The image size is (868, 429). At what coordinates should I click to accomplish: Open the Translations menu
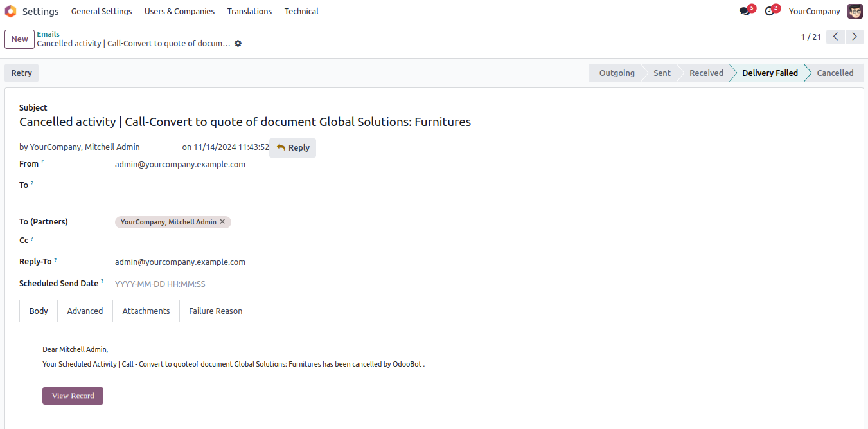pyautogui.click(x=249, y=11)
